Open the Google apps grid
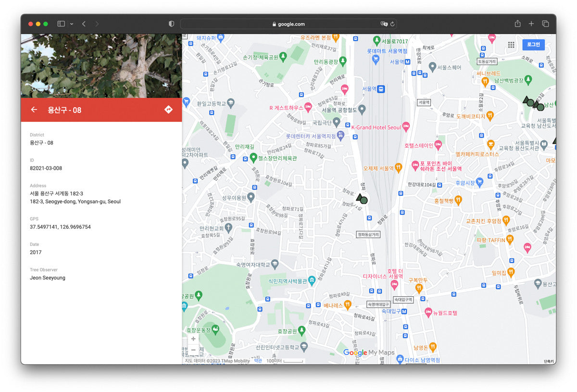 (511, 45)
